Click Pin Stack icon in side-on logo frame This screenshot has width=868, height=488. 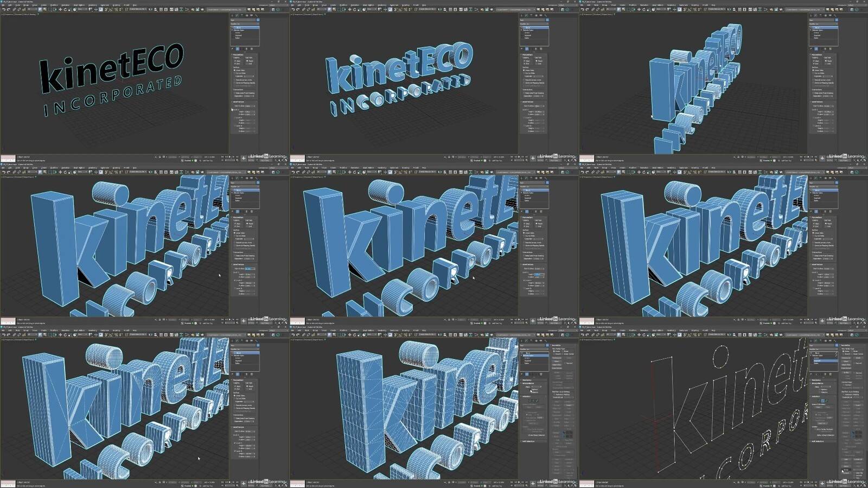pyautogui.click(x=812, y=49)
